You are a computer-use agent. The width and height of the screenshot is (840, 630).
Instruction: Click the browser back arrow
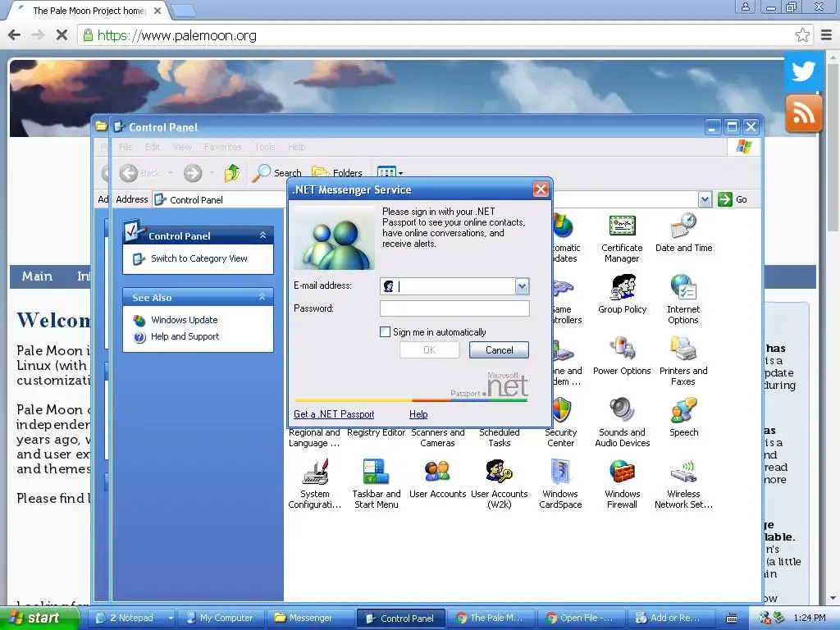(15, 35)
